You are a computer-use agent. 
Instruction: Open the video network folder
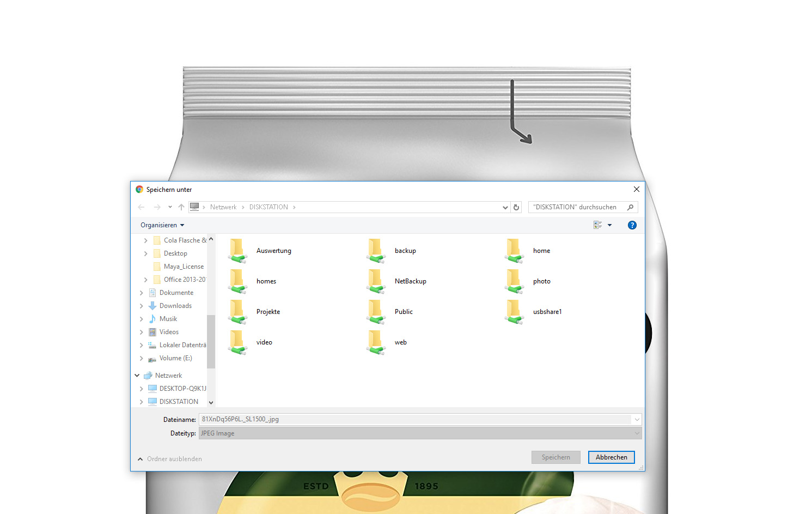pos(251,342)
